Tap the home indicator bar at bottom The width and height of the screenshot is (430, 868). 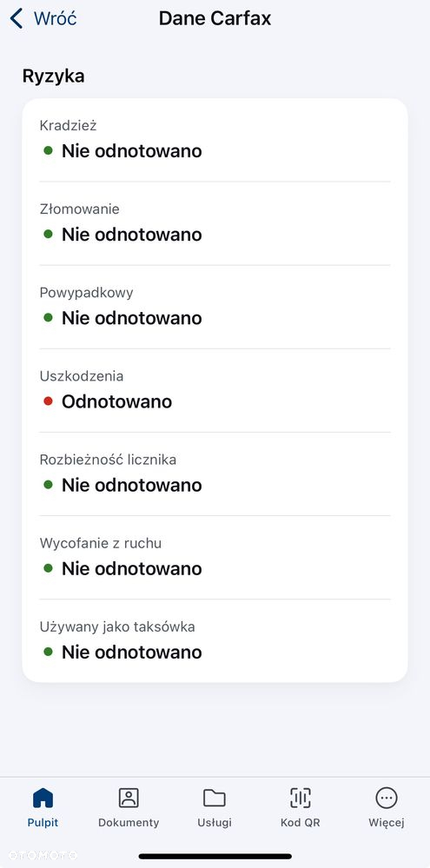pyautogui.click(x=215, y=857)
